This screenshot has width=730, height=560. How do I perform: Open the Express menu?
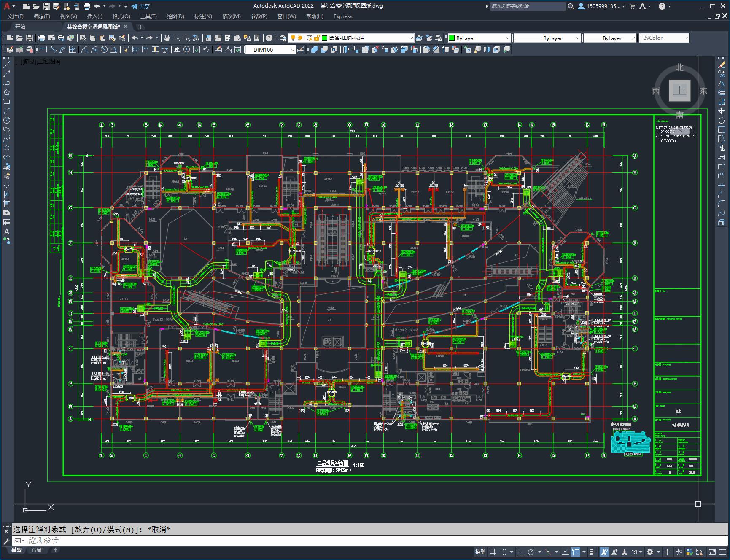pyautogui.click(x=343, y=16)
